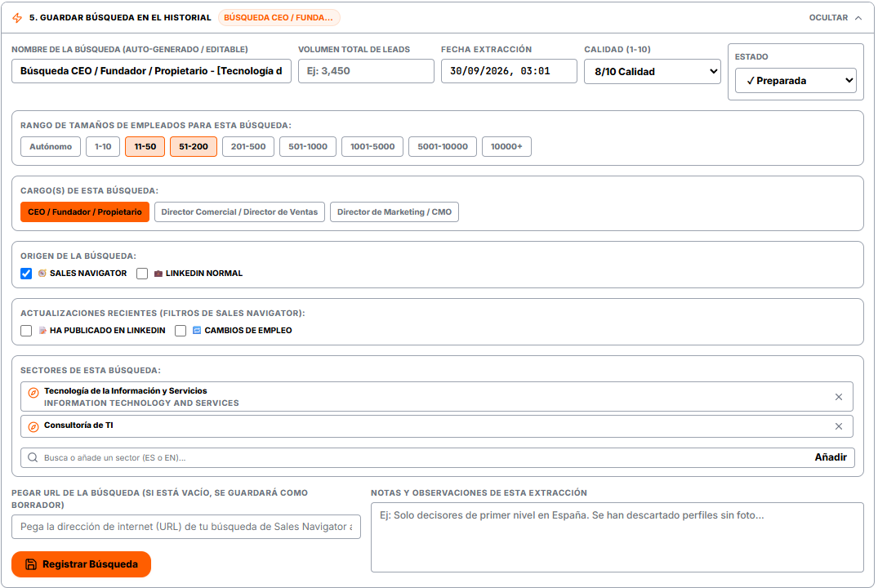Click the LinkedIn Normal briefcase icon
Image resolution: width=878 pixels, height=588 pixels.
click(158, 274)
